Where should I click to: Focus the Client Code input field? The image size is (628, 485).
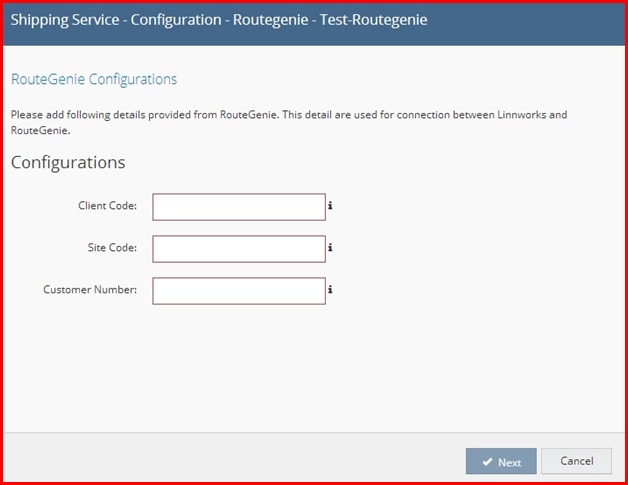point(239,207)
